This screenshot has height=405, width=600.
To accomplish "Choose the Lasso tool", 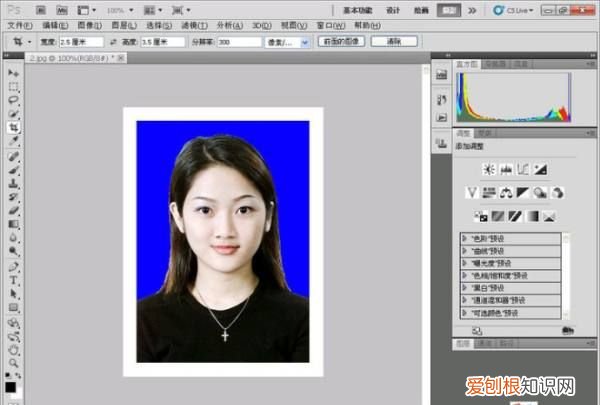I will tap(13, 101).
